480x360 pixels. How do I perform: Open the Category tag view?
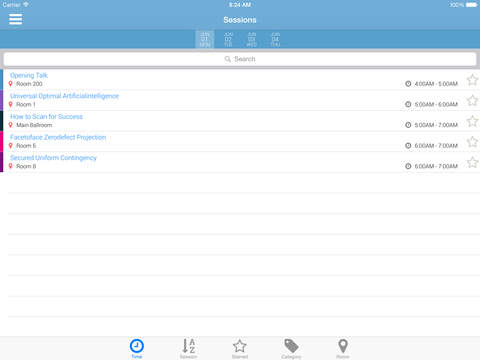click(x=291, y=348)
